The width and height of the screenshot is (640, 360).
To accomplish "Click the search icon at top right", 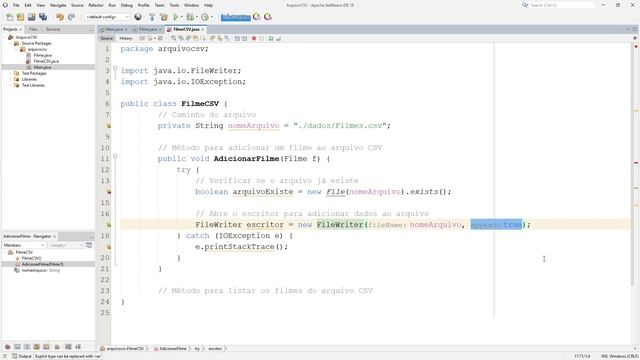I will 525,5.
